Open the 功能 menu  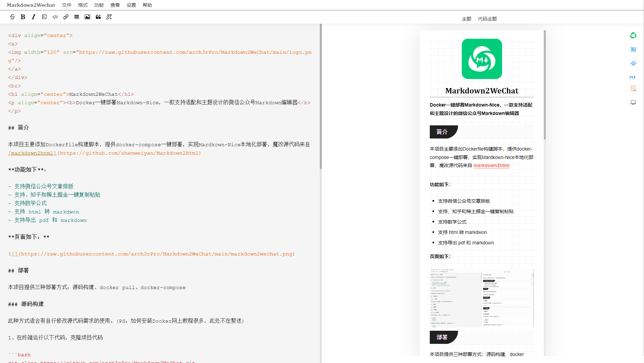(x=99, y=5)
